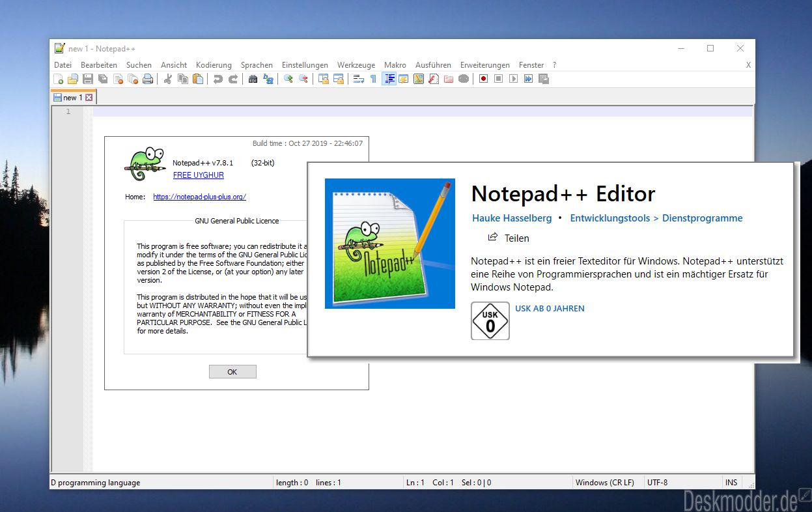Image resolution: width=812 pixels, height=512 pixels.
Task: Open the Kodierung menu
Action: [214, 65]
